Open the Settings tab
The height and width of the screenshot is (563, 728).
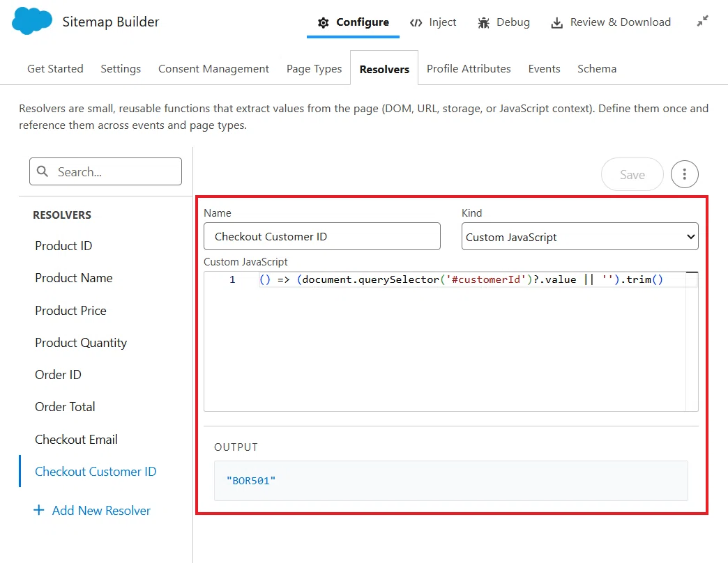pyautogui.click(x=121, y=69)
